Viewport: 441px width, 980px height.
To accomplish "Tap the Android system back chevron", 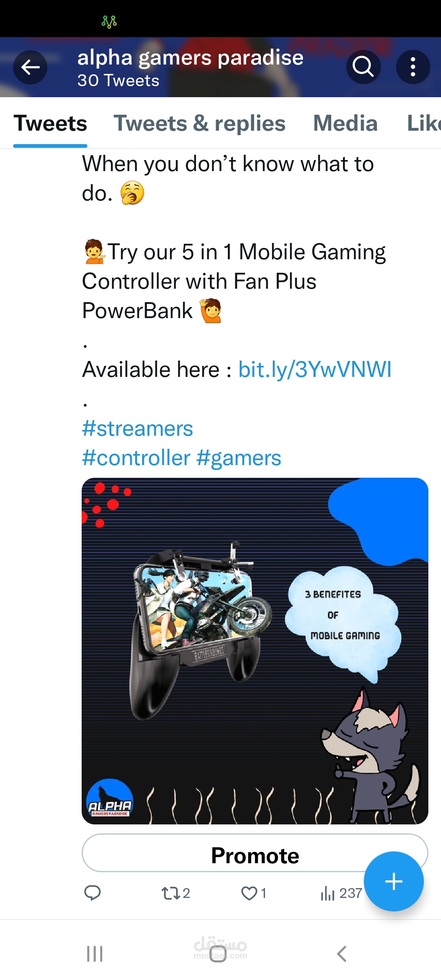I will 342,954.
